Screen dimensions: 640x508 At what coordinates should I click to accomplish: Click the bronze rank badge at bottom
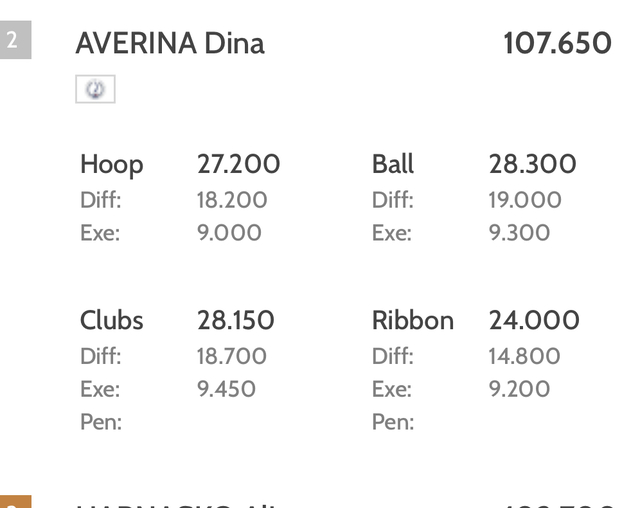(x=15, y=502)
